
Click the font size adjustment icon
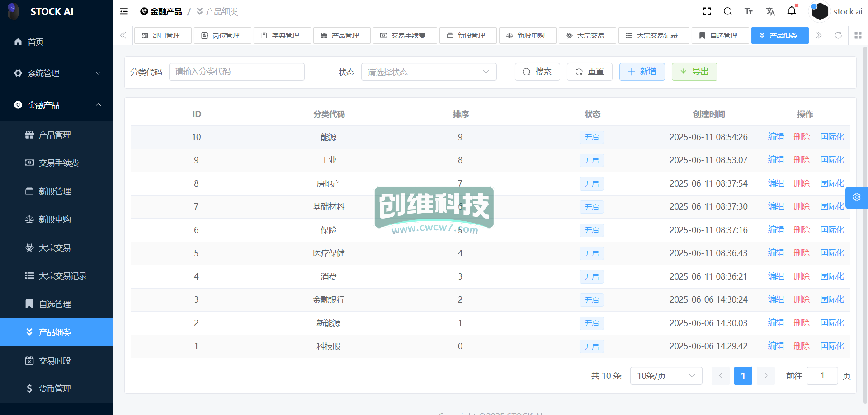pos(749,12)
